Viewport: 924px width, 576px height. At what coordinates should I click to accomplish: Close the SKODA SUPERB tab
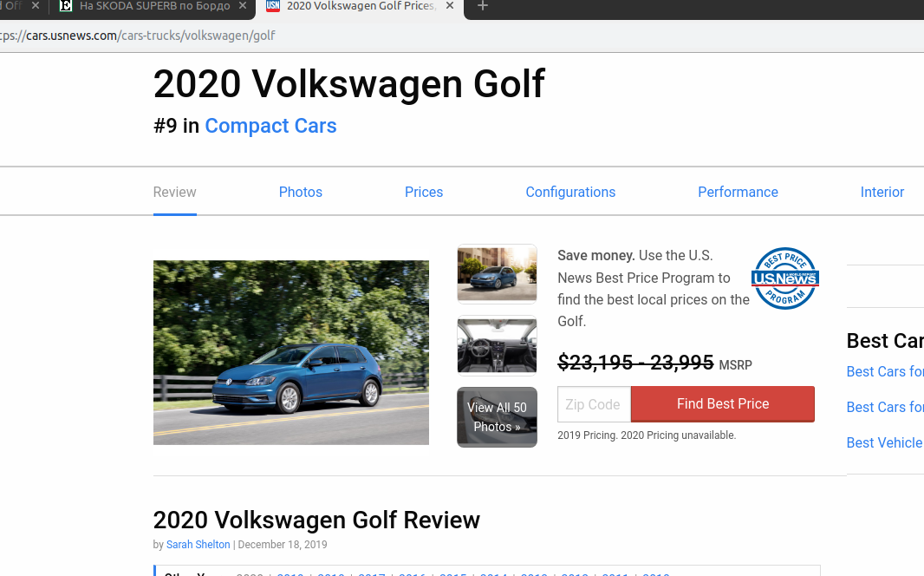pyautogui.click(x=244, y=7)
